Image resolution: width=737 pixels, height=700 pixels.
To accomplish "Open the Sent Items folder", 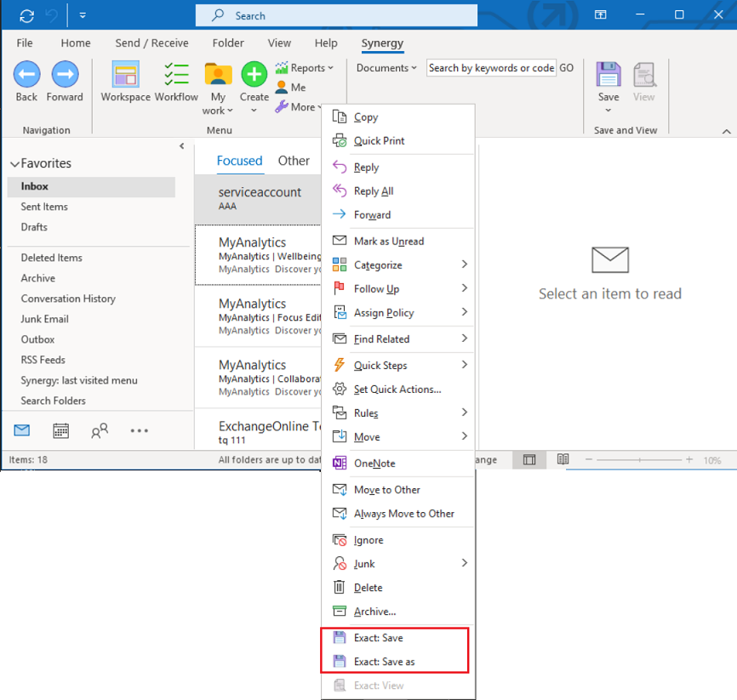I will pyautogui.click(x=44, y=207).
